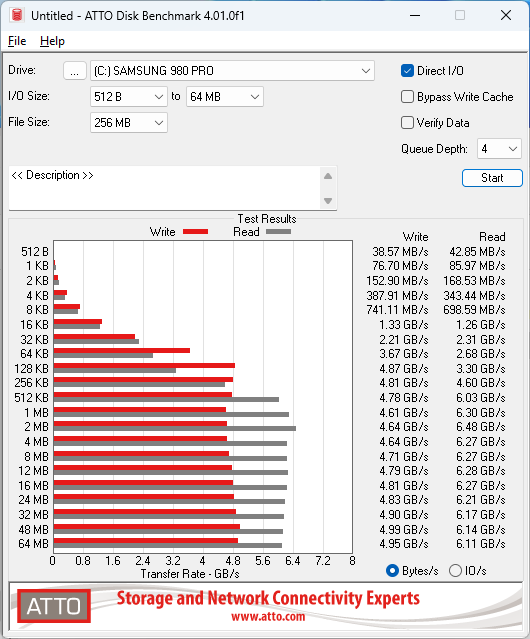The width and height of the screenshot is (530, 639).
Task: Enable the Verify Data checkbox
Action: coord(407,123)
